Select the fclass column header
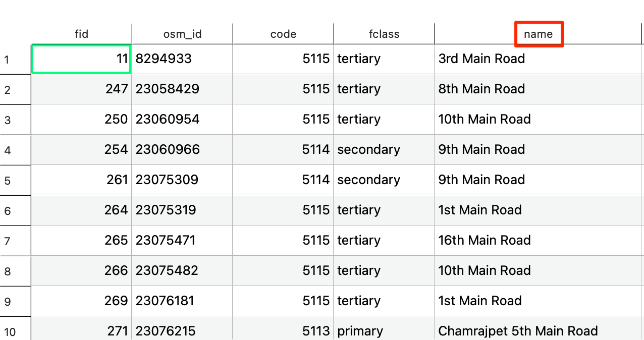This screenshot has width=644, height=340. coord(384,34)
